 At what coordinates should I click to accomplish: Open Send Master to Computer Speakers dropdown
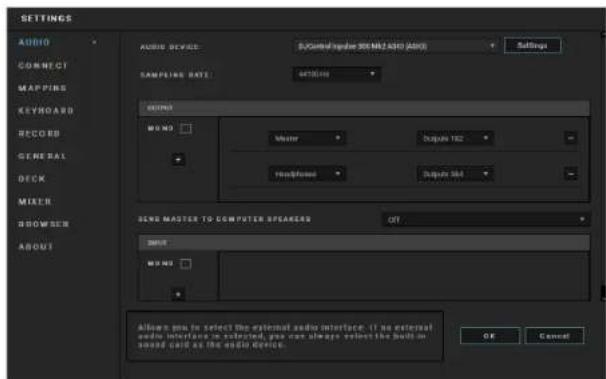pyautogui.click(x=486, y=220)
